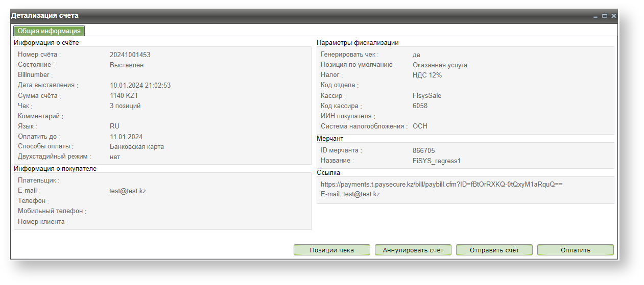Click the 3 позиций receipt value

click(x=125, y=106)
